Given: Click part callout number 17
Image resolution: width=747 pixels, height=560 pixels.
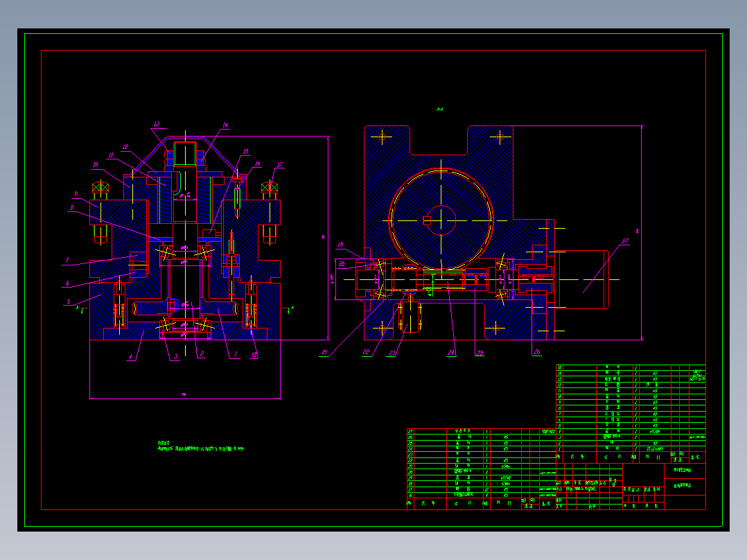Looking at the screenshot, I should [x=280, y=164].
